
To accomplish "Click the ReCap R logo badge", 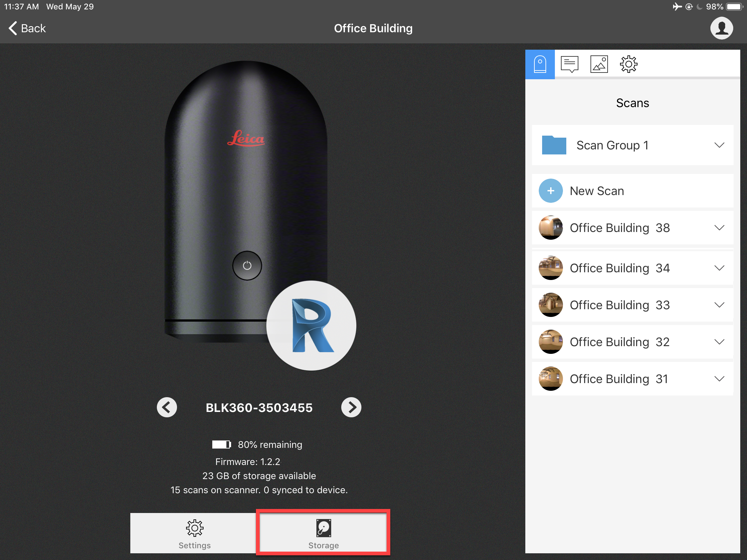I will click(x=311, y=326).
